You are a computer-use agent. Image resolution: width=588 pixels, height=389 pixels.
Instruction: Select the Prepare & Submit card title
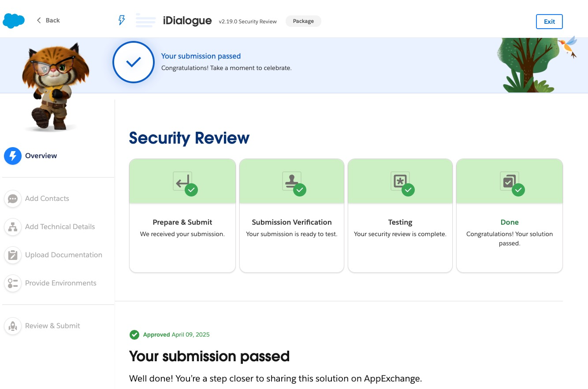(x=182, y=222)
